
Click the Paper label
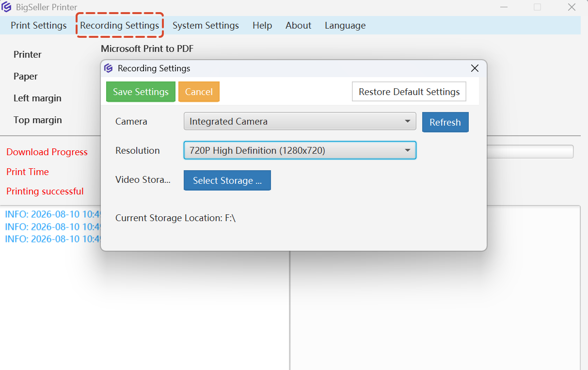pyautogui.click(x=26, y=77)
